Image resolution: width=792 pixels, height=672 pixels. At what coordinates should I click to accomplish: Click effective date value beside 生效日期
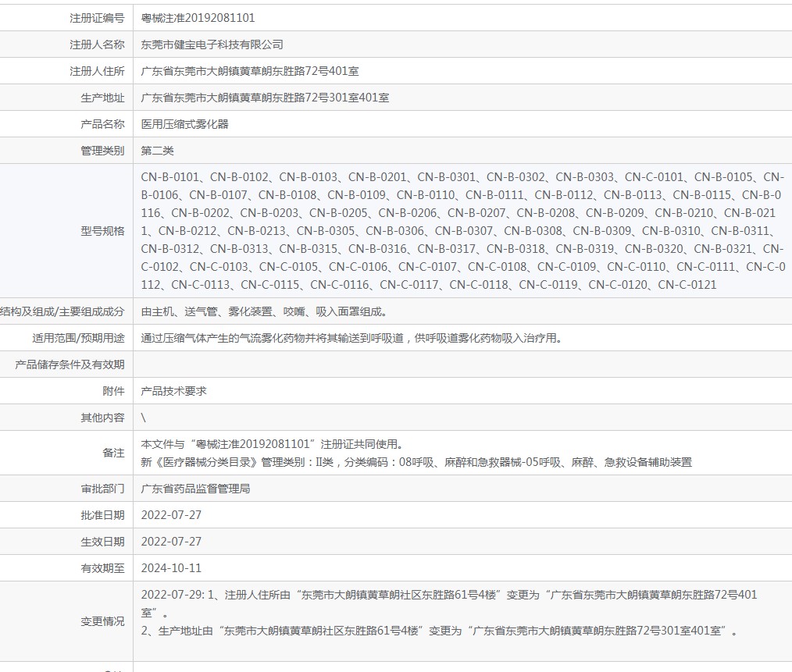171,542
